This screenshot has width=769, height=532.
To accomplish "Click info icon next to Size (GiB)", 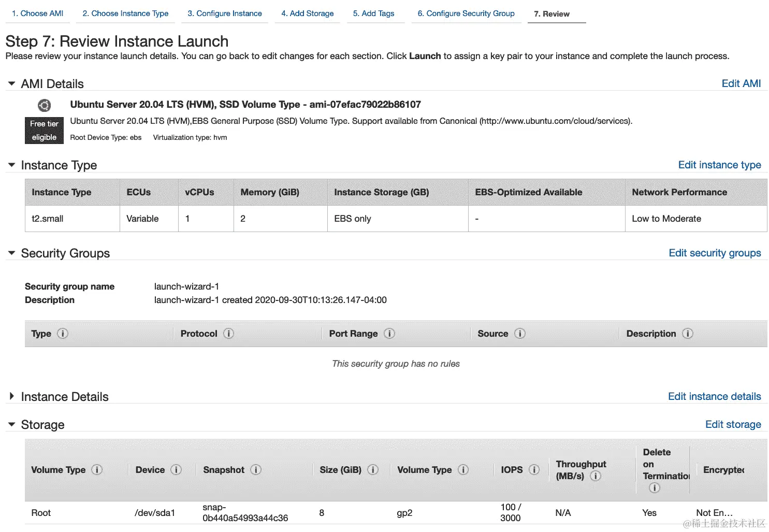I will [373, 470].
